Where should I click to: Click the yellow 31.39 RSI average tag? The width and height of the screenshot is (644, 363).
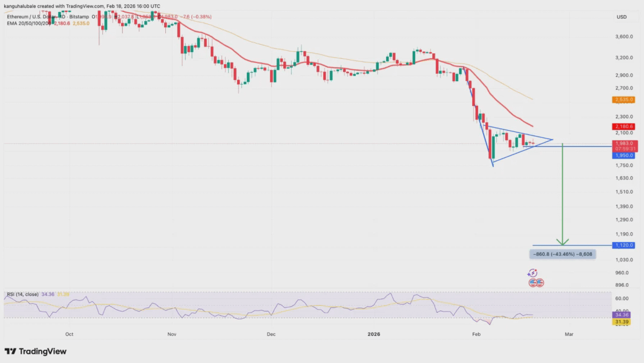coord(622,322)
